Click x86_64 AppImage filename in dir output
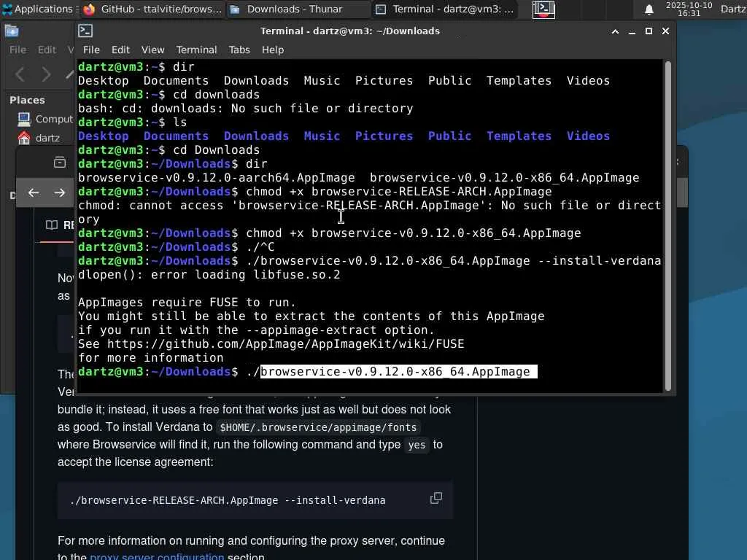Image resolution: width=747 pixels, height=560 pixels. click(x=505, y=178)
